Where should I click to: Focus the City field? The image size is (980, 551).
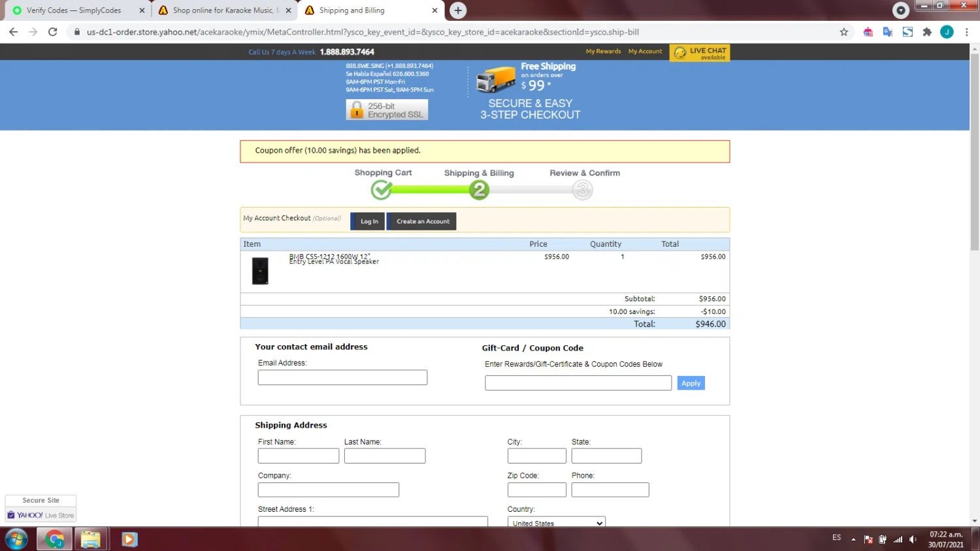[x=537, y=456]
